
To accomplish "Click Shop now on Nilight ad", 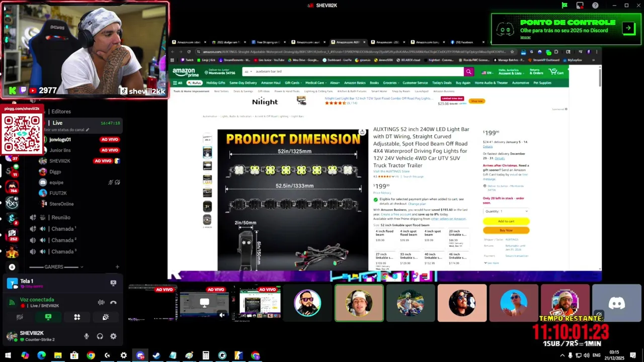I will pyautogui.click(x=476, y=101).
